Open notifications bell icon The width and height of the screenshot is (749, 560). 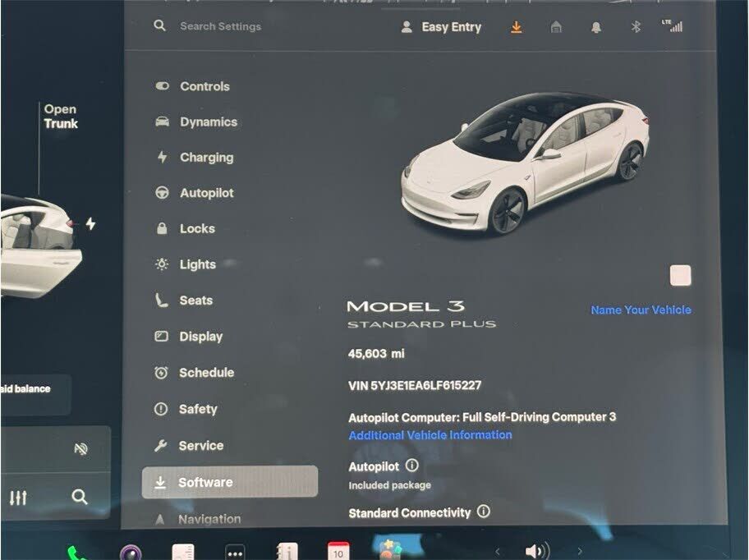[x=596, y=27]
